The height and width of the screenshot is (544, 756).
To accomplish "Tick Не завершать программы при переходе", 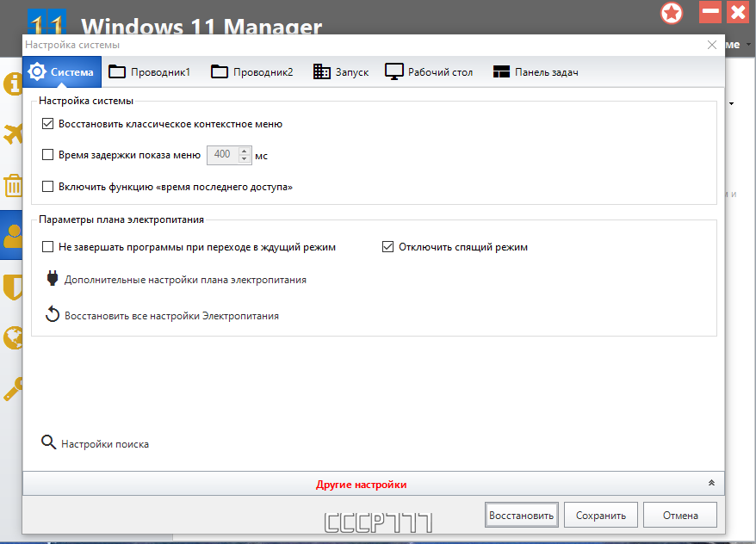I will (47, 247).
